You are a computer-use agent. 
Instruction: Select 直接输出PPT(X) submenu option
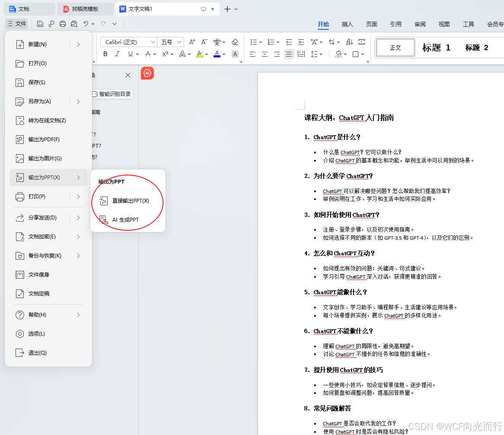128,201
